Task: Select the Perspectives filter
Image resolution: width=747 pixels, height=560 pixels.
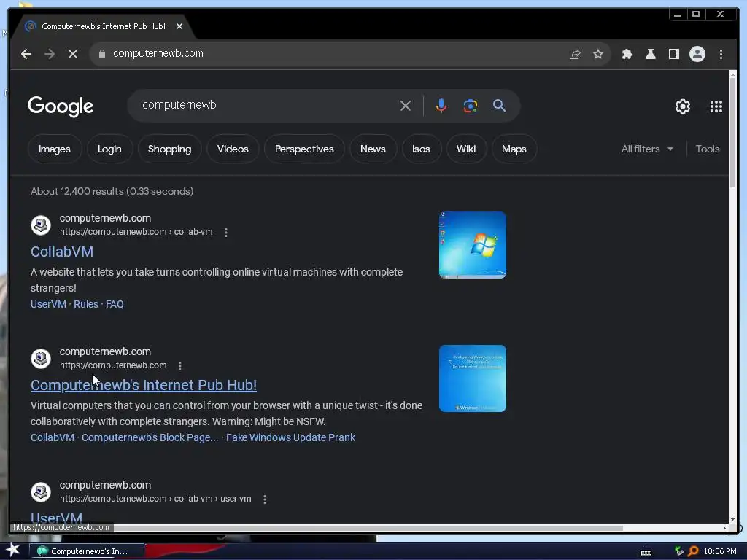Action: [304, 149]
